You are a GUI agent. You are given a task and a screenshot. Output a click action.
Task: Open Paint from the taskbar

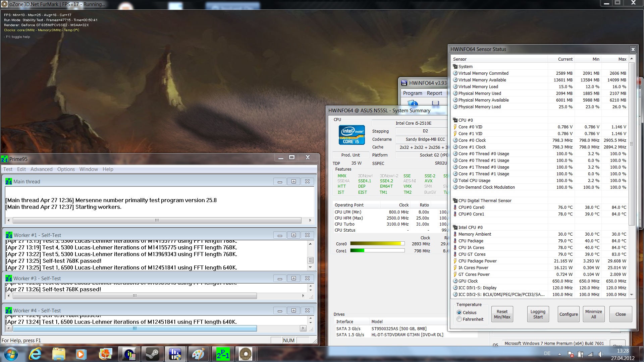click(x=199, y=354)
